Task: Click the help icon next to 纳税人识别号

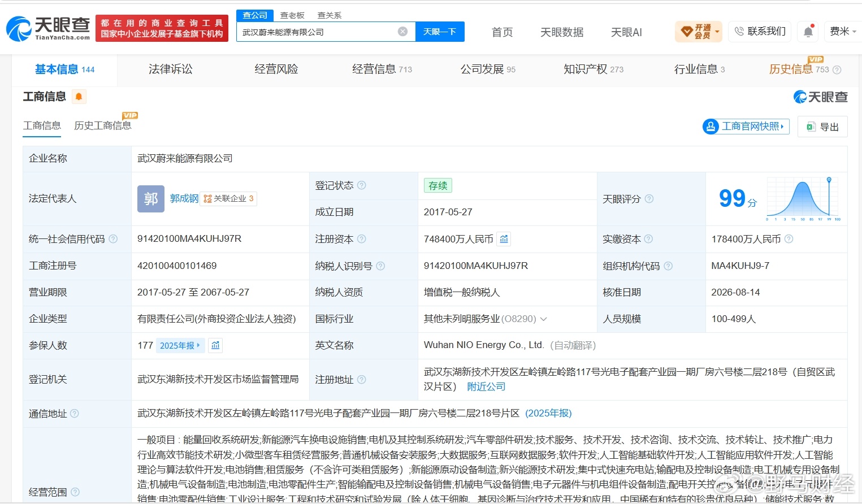Action: [380, 266]
